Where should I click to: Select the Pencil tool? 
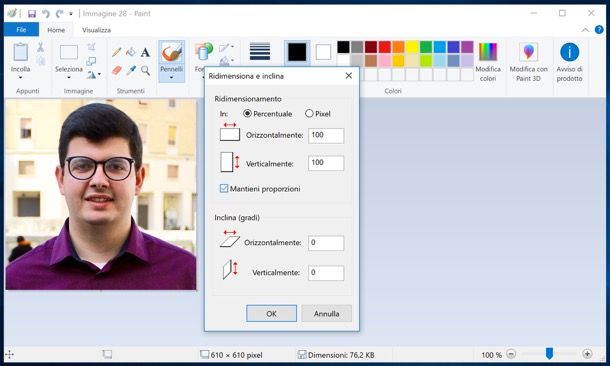click(116, 52)
